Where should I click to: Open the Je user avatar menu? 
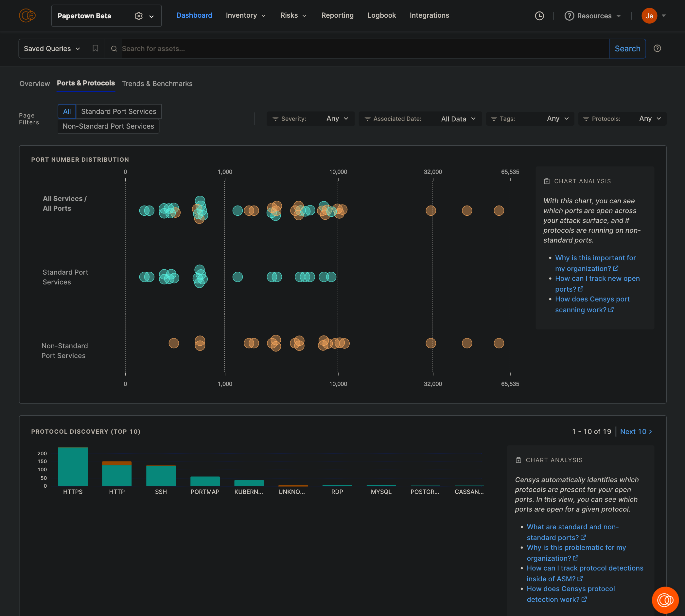coord(649,16)
